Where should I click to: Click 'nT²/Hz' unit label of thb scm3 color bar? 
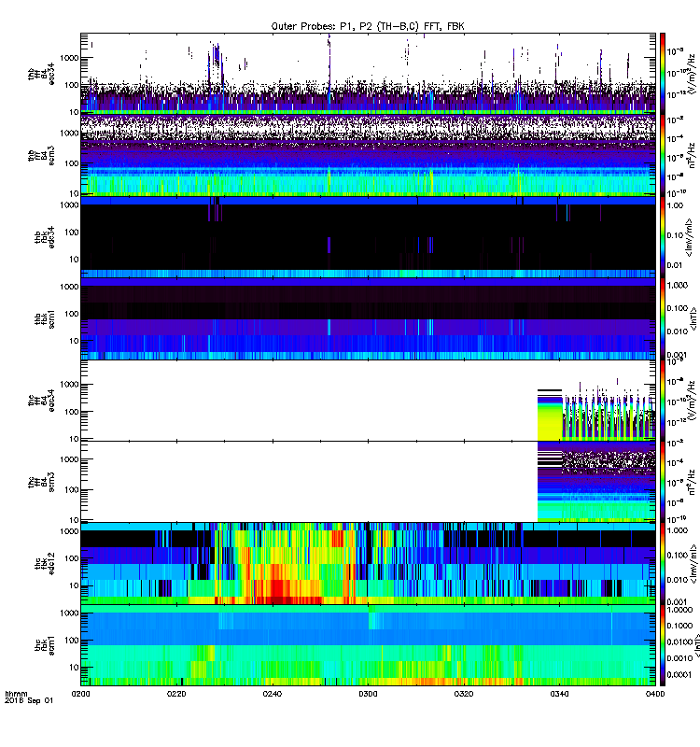(693, 155)
